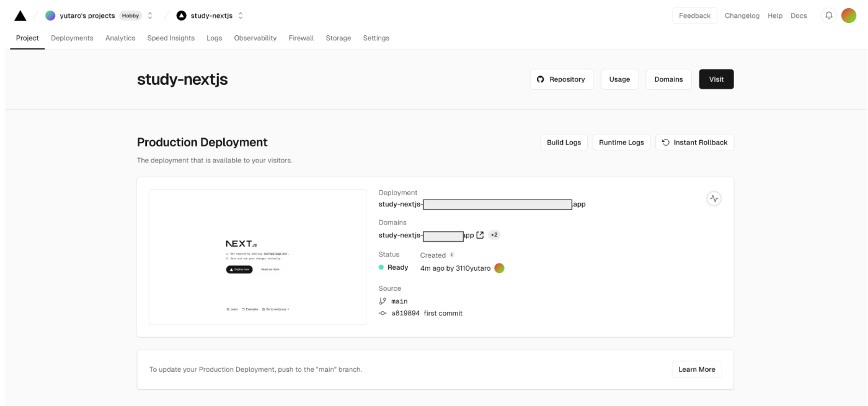Open the GitHub Repository button
868x406 pixels.
pos(562,79)
